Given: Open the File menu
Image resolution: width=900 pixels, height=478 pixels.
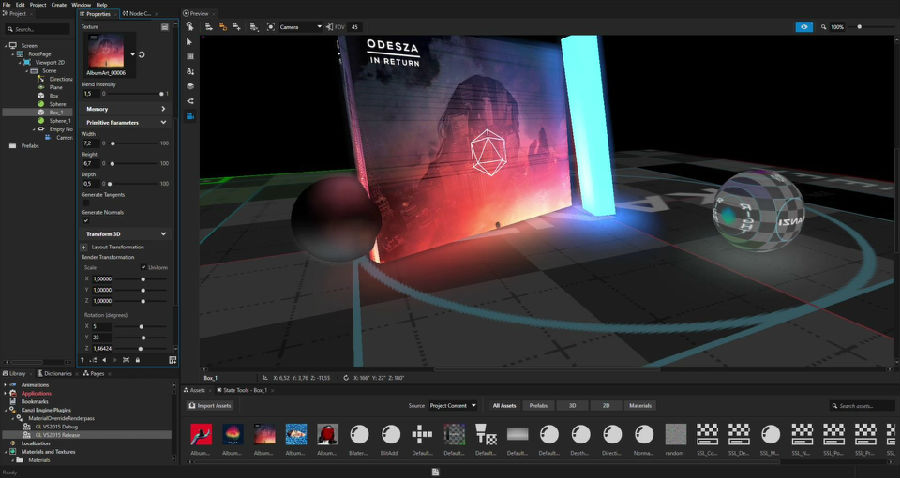Looking at the screenshot, I should [6, 5].
